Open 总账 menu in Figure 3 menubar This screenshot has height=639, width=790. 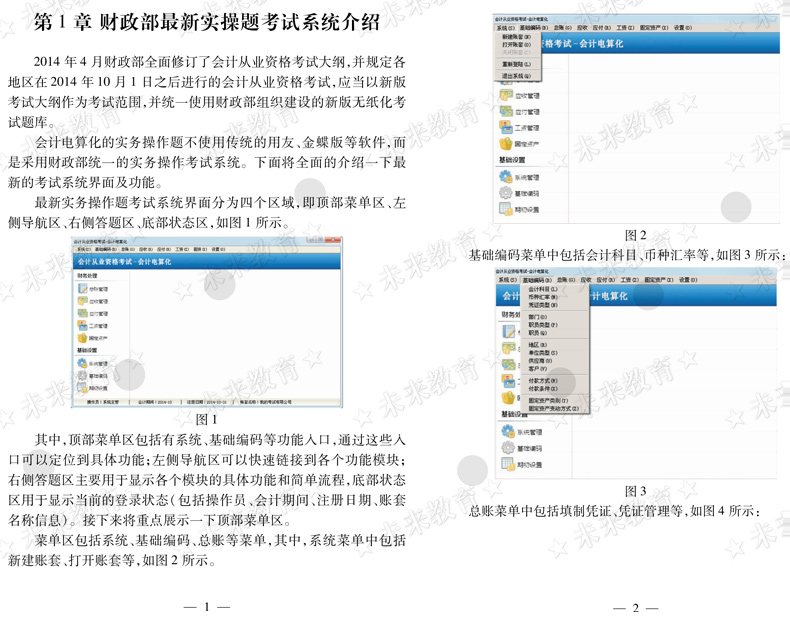point(566,280)
